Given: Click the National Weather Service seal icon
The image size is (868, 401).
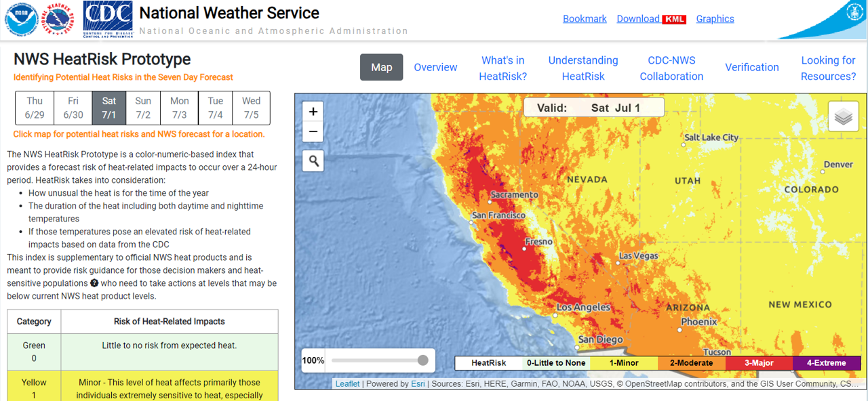Looking at the screenshot, I should [x=58, y=19].
